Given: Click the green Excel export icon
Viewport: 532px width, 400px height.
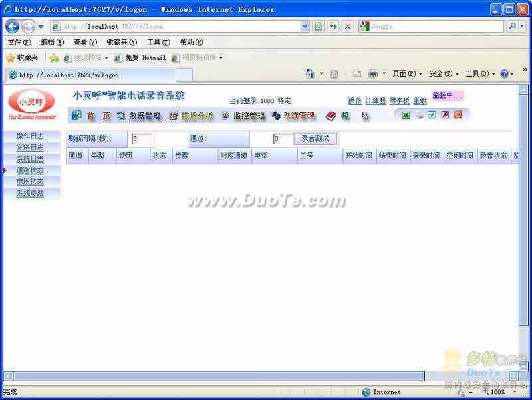Looking at the screenshot, I should (406, 115).
